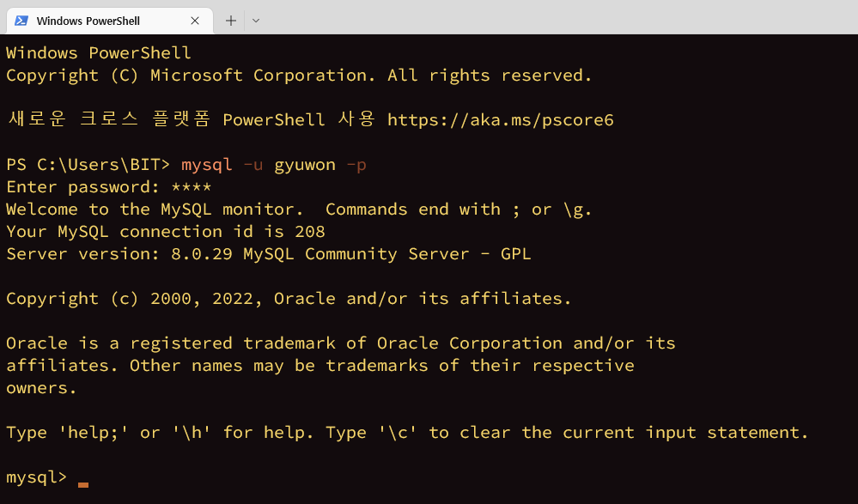Click the 'Welcome to the MySQL monitor' line
Viewport: 858px width, 504px height.
pyautogui.click(x=299, y=209)
